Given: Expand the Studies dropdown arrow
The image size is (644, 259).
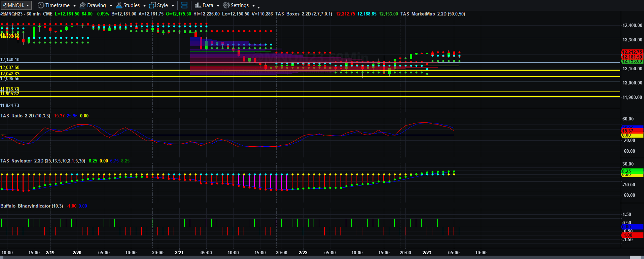Looking at the screenshot, I should click(144, 6).
